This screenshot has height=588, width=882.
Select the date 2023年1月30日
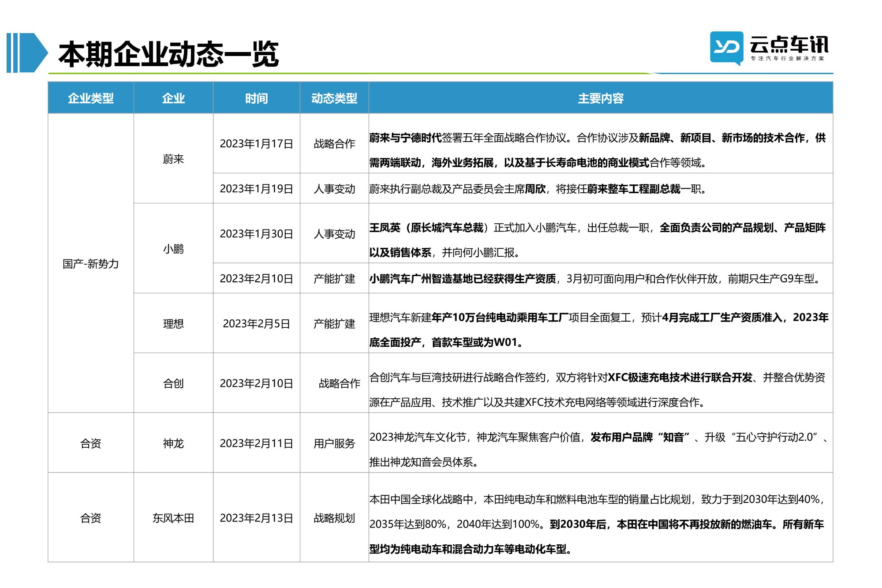tap(257, 234)
